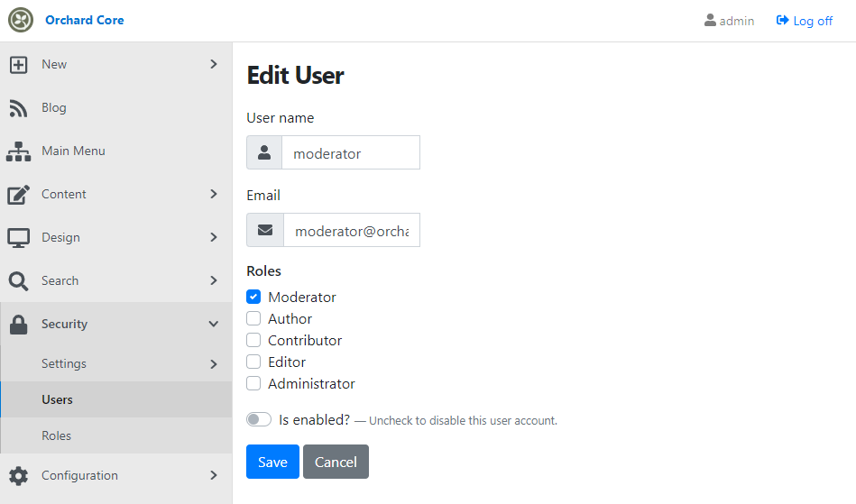Viewport: 856px width, 504px height.
Task: Click into the User name field
Action: (351, 152)
